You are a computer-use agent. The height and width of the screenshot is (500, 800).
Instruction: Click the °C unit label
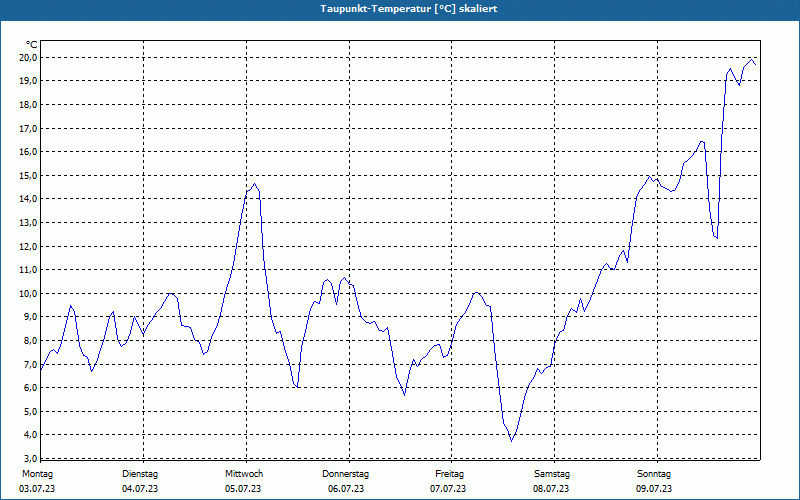pos(31,45)
